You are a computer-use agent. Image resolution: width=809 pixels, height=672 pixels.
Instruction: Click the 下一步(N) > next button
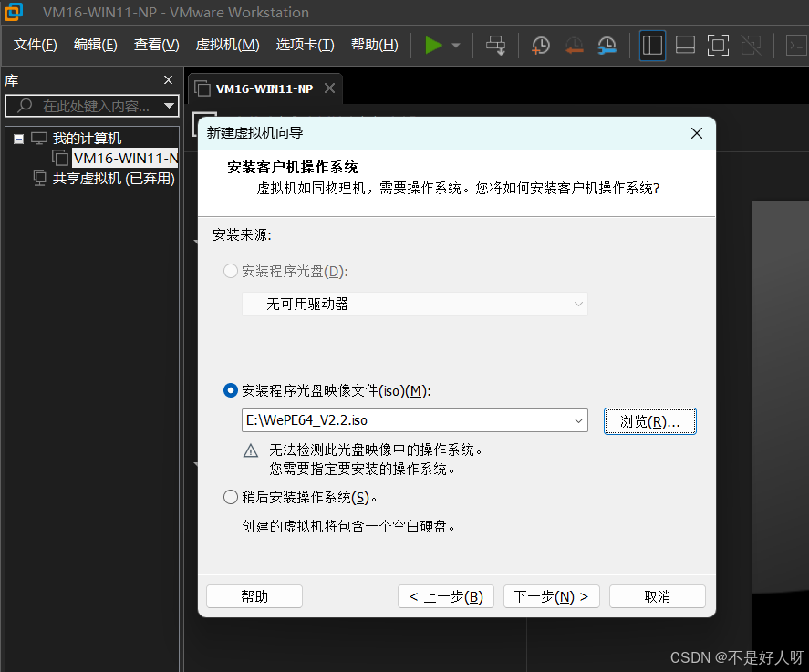pos(552,596)
